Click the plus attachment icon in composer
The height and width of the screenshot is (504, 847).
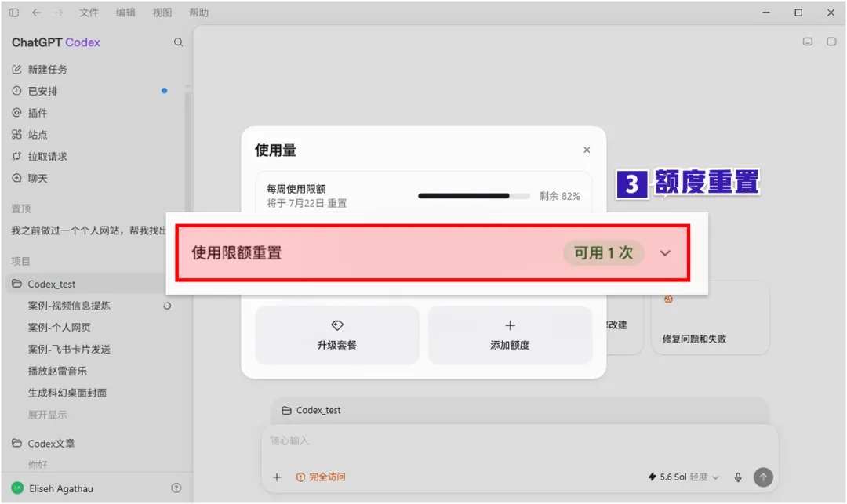277,477
